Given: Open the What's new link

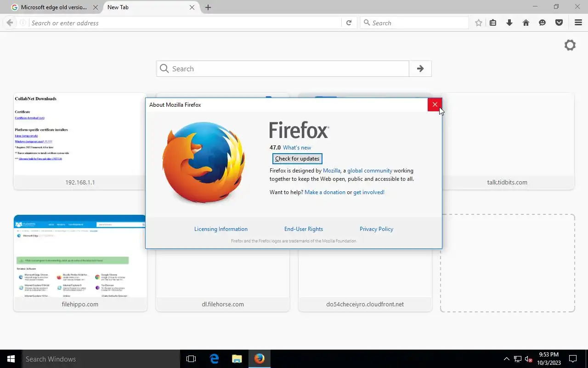Looking at the screenshot, I should pos(297,148).
